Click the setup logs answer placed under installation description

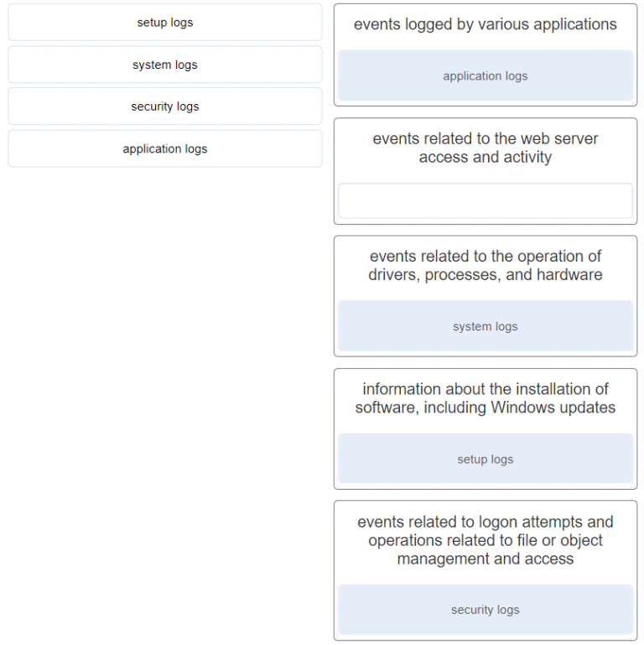485,460
